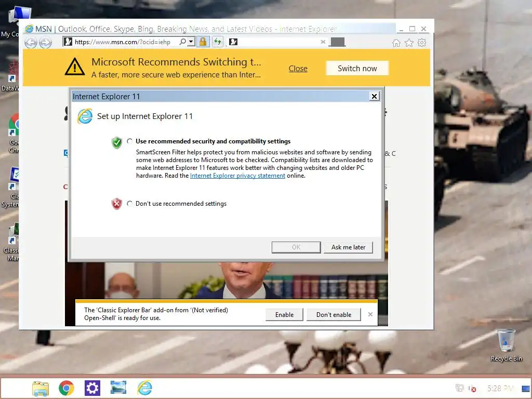Close the Internet Explorer 11 dialog
Screen dimensions: 532x399
[374, 96]
